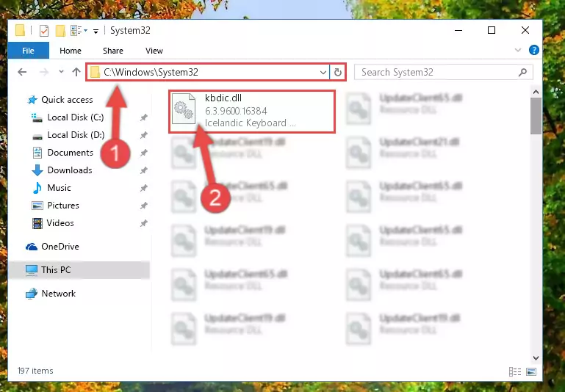Open the Customize Quick Access Toolbar dropdown
Screen dimensions: 565x392
click(96, 32)
